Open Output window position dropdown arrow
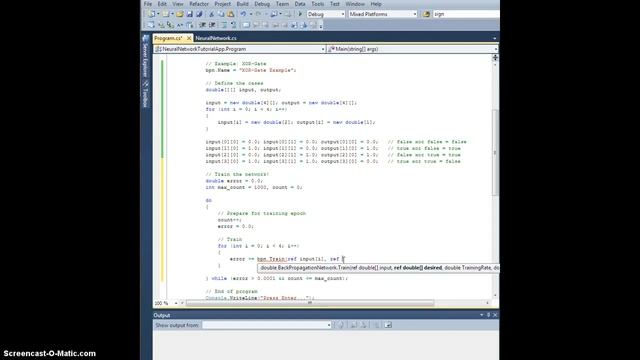640x360 pixels. point(482,315)
